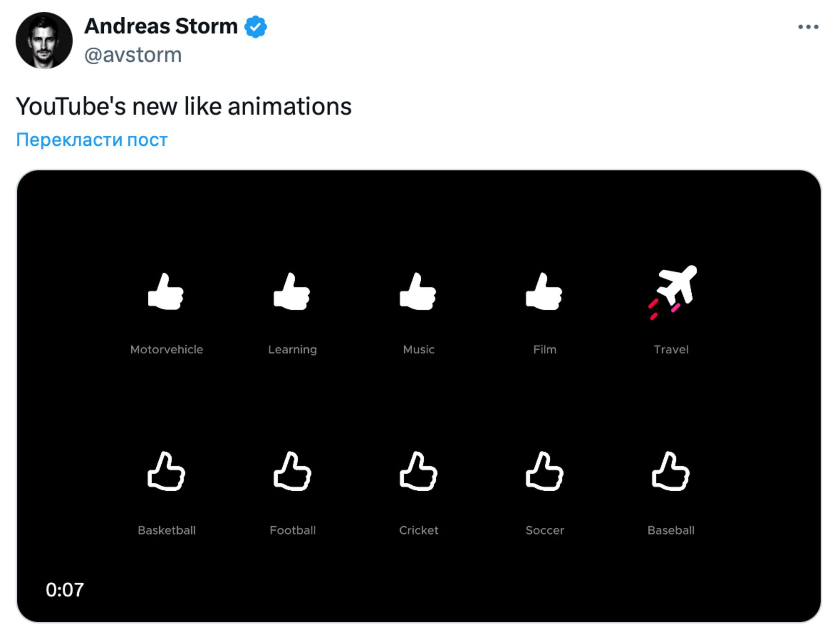This screenshot has width=840, height=642.
Task: Click the tweet text about YouTube animations
Action: (x=184, y=106)
